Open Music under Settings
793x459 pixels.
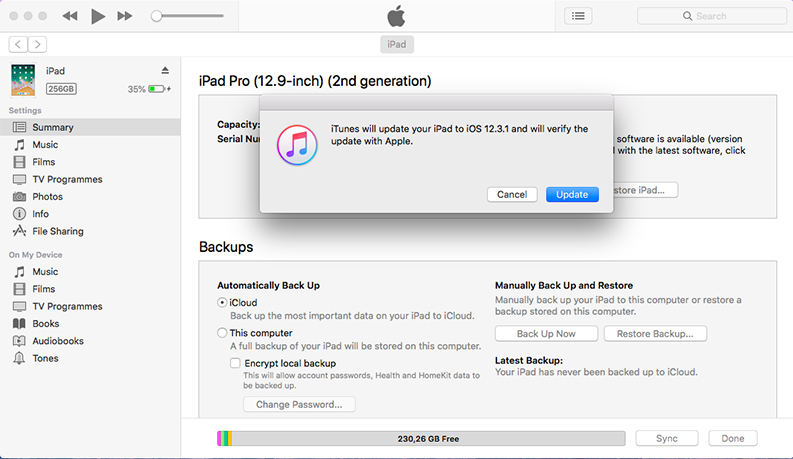point(90,145)
